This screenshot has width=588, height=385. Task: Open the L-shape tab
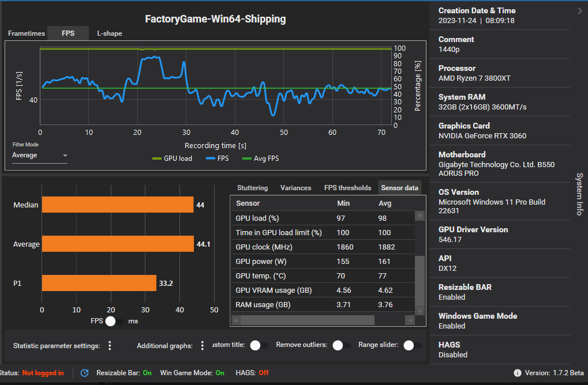click(110, 33)
